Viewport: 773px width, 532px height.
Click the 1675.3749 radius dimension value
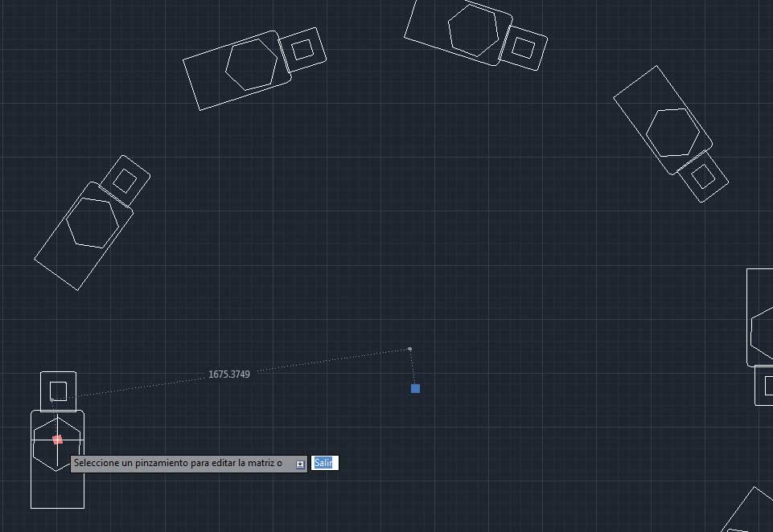pyautogui.click(x=229, y=374)
